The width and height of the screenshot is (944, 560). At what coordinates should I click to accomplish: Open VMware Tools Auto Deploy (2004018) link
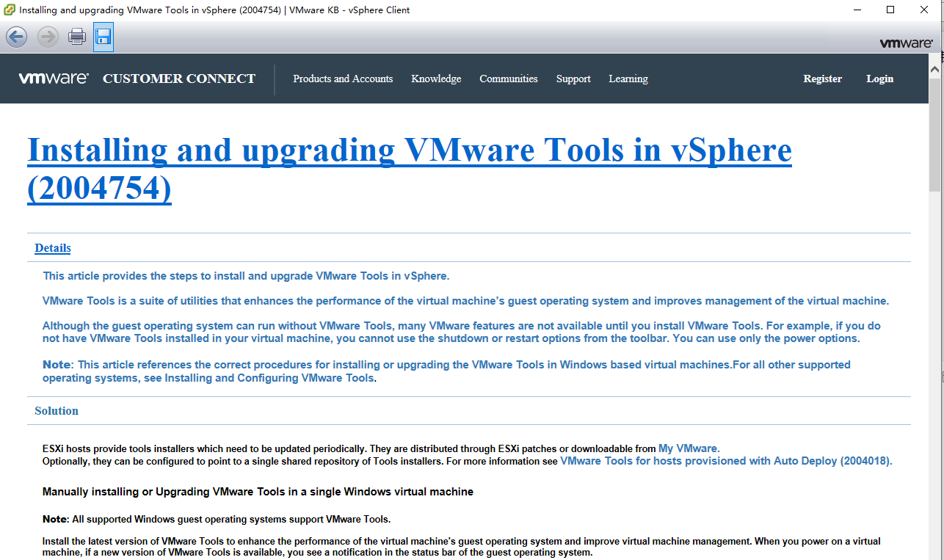(x=726, y=461)
